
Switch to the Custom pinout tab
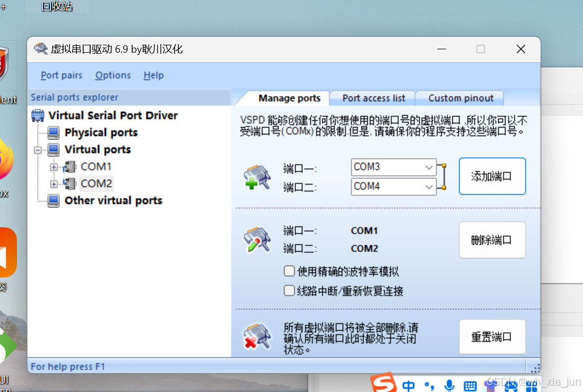(x=461, y=98)
